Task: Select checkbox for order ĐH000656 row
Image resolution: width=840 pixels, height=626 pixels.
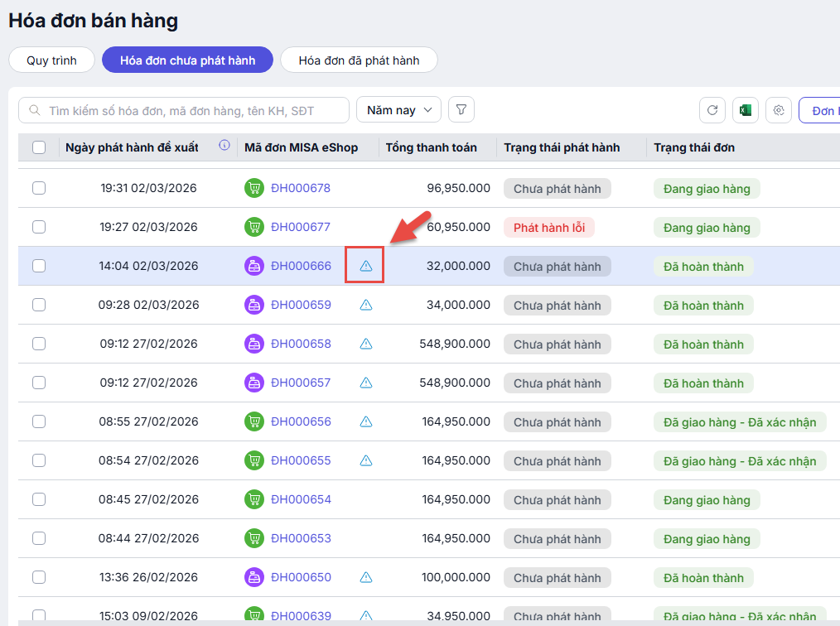Action: coord(39,421)
